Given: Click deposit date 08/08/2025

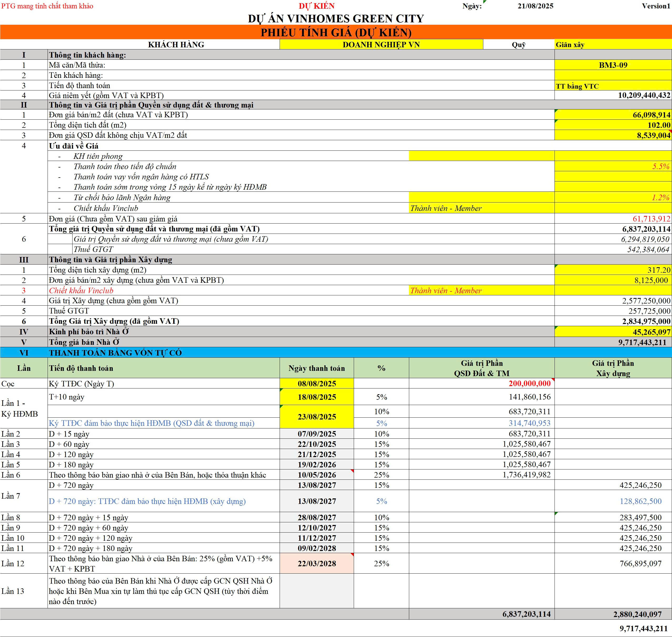Looking at the screenshot, I should pos(317,384).
